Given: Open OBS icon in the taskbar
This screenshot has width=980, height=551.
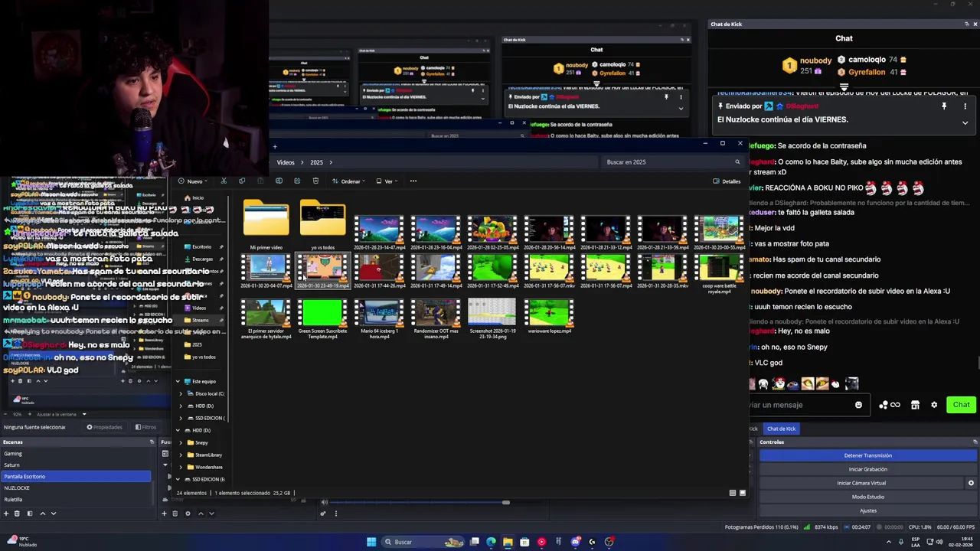Looking at the screenshot, I should 609,542.
